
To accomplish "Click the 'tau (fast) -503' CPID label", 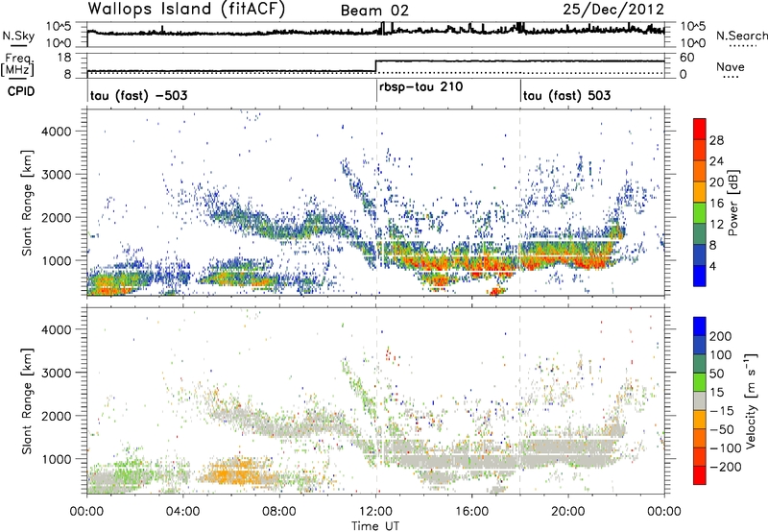I will coord(138,95).
